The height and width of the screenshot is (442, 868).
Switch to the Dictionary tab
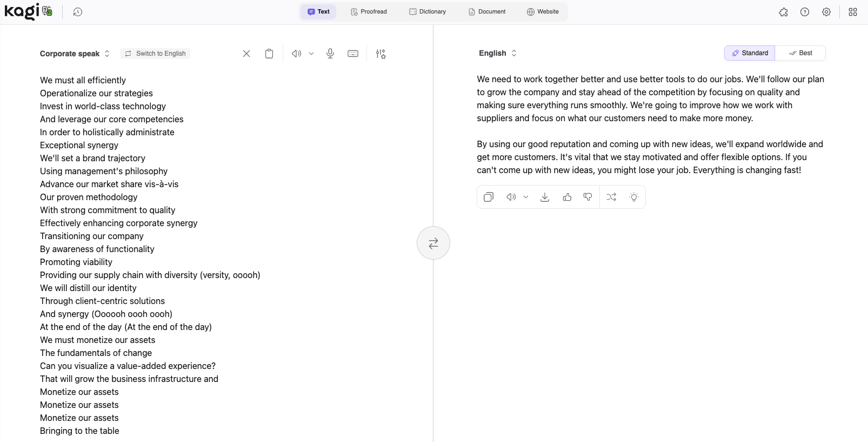click(428, 12)
